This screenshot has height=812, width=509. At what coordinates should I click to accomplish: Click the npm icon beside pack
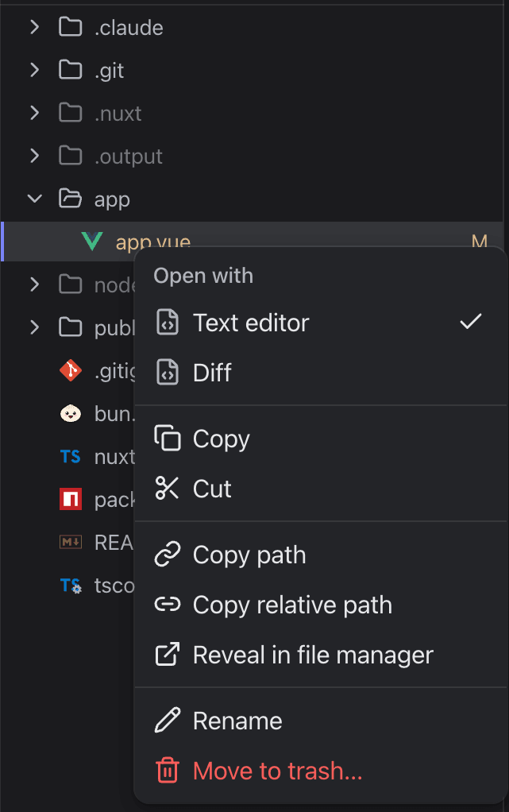pos(71,499)
